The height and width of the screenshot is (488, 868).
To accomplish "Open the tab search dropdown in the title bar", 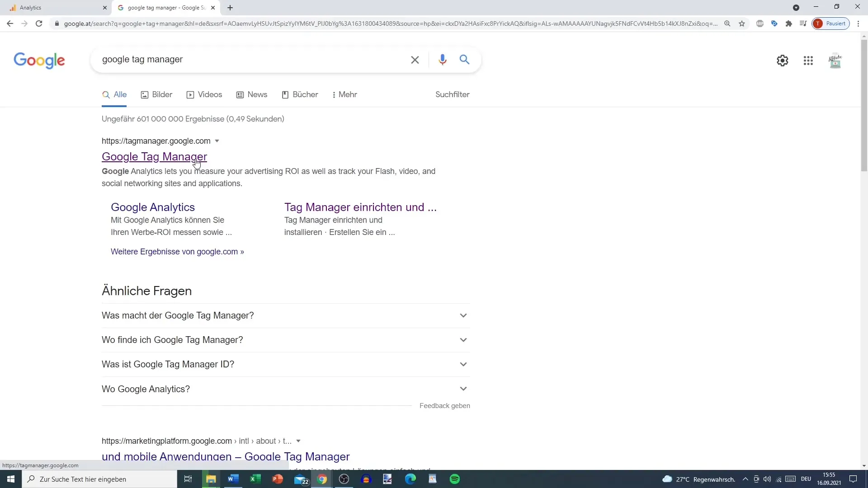I will coord(796,8).
